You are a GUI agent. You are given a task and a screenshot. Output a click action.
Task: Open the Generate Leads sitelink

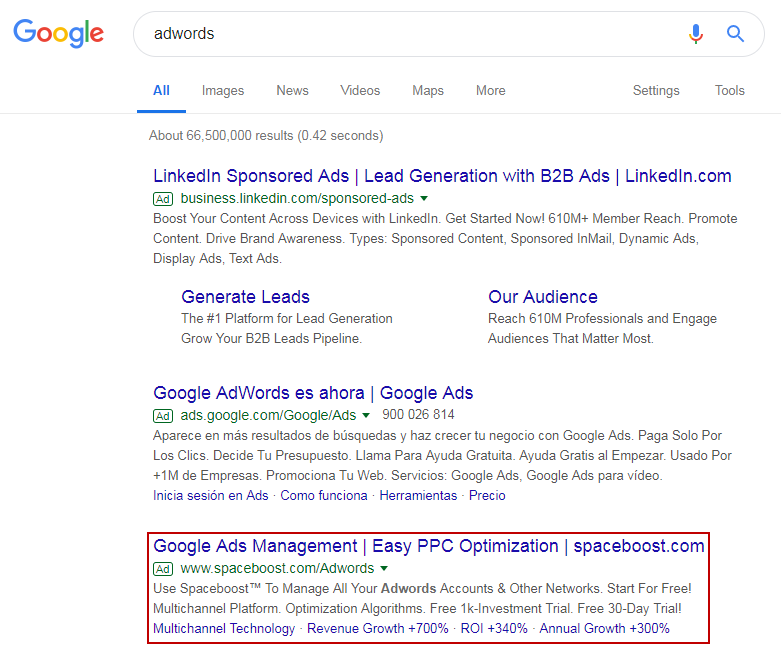(x=246, y=297)
